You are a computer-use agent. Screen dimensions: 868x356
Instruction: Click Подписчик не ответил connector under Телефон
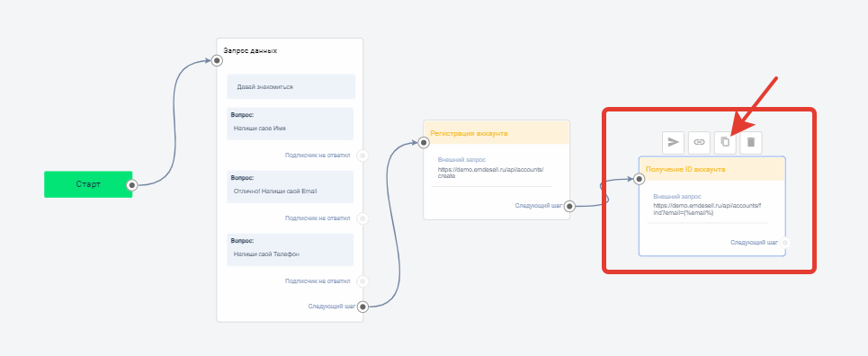[362, 281]
